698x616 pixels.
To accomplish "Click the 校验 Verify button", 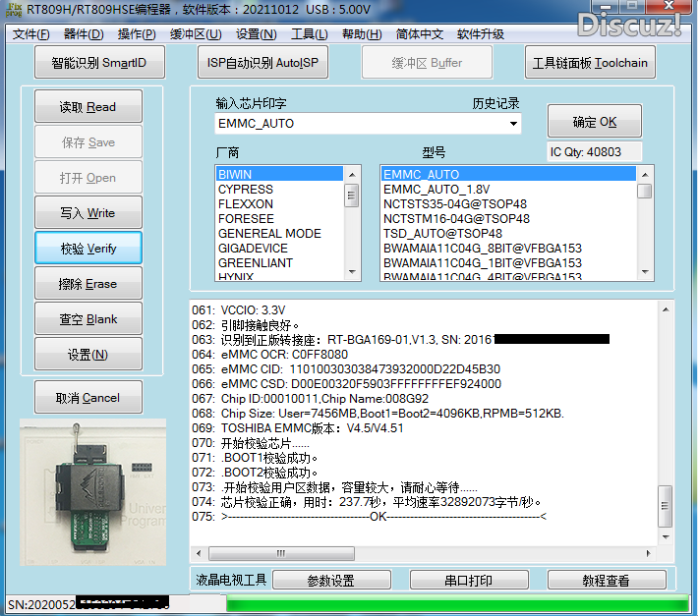I will coord(88,248).
